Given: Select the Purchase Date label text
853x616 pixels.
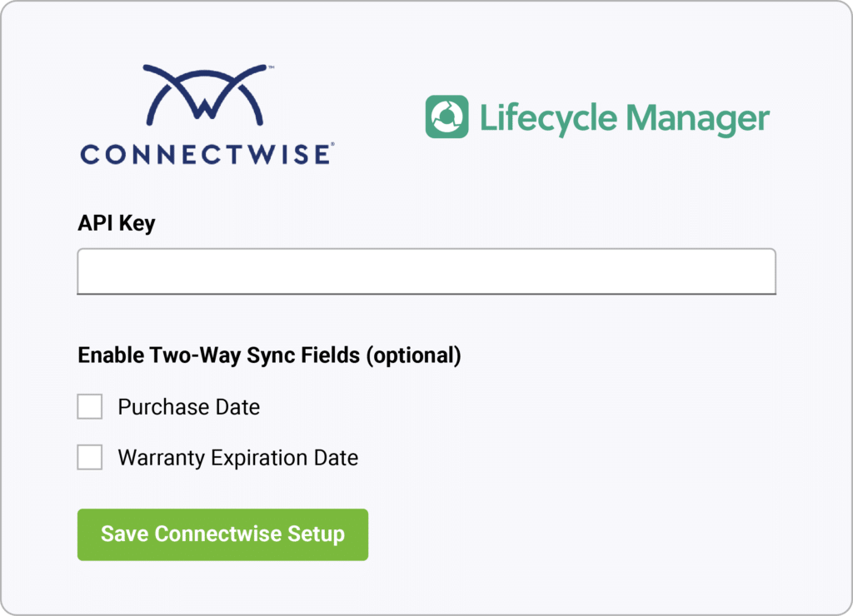Looking at the screenshot, I should [x=190, y=406].
